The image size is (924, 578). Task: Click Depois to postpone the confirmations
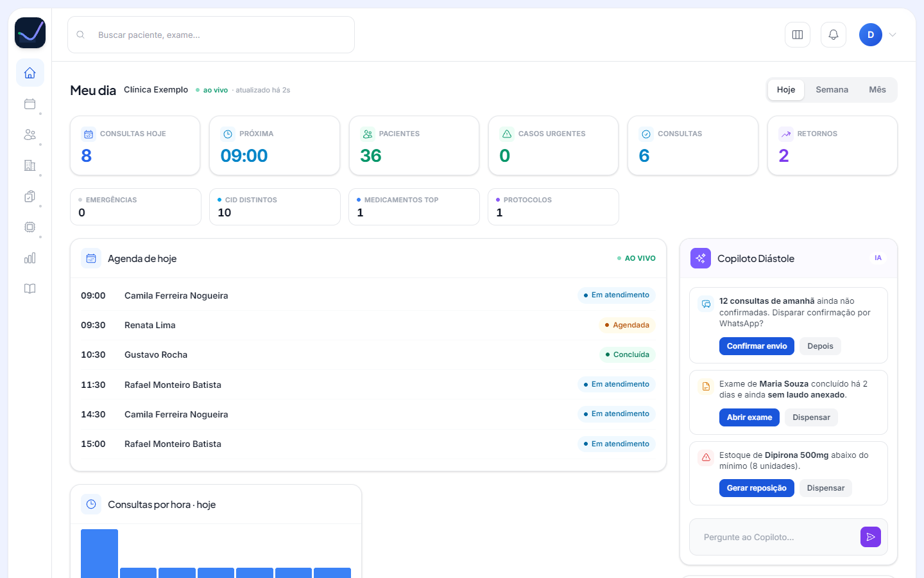[820, 346]
